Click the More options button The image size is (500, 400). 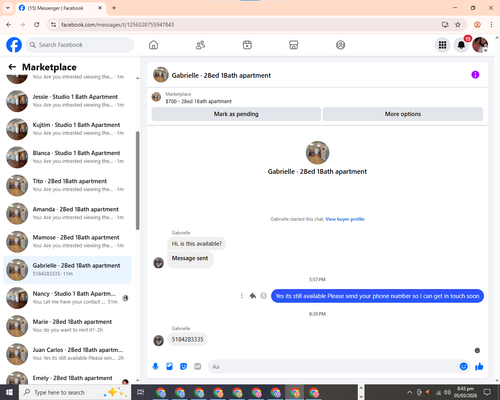click(403, 114)
